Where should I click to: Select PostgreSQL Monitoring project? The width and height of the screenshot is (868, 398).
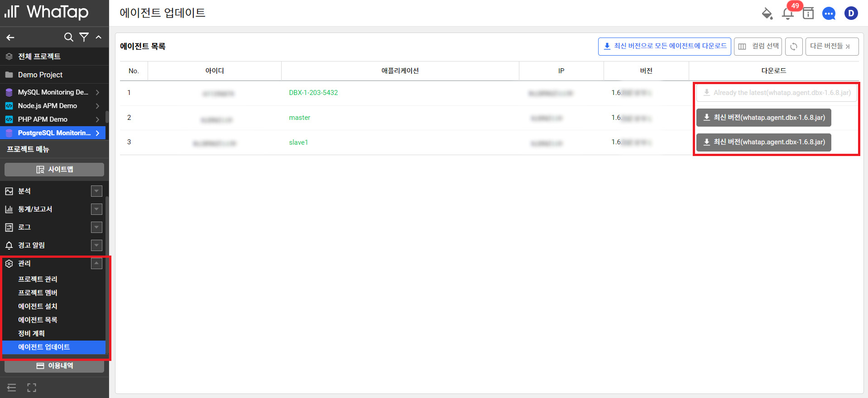(x=53, y=133)
